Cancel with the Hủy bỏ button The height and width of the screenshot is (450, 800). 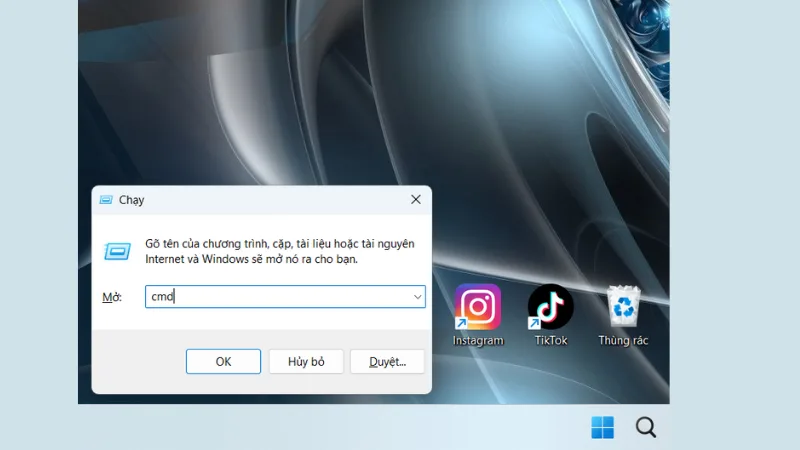[306, 362]
